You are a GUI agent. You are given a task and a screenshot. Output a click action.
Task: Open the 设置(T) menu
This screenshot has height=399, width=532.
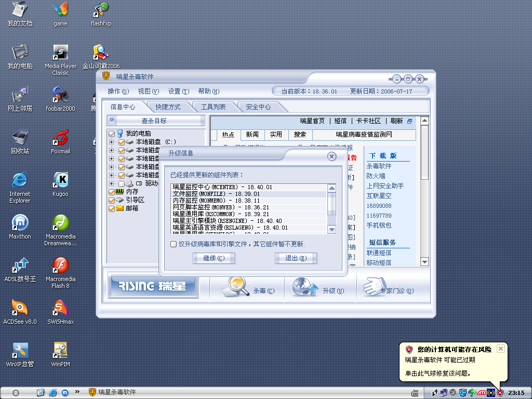coord(179,91)
